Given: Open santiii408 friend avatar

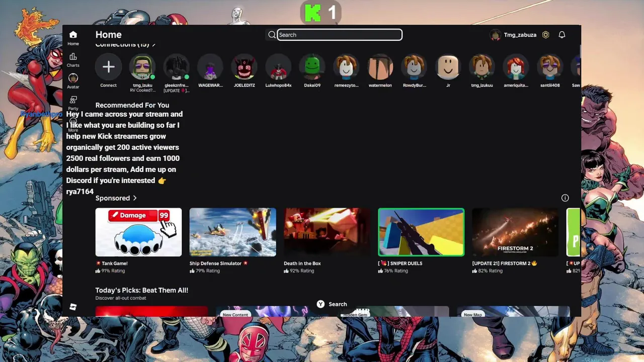Looking at the screenshot, I should [550, 67].
